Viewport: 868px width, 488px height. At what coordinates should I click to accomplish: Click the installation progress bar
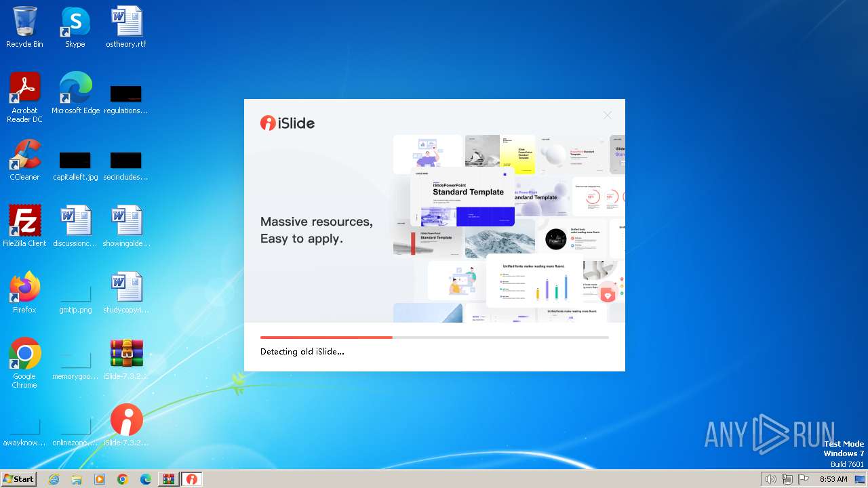[x=435, y=337]
